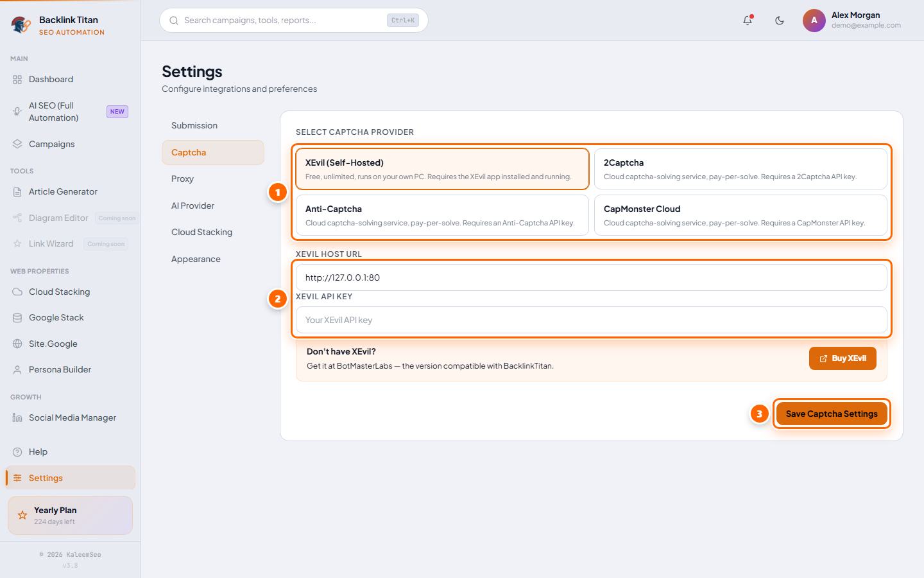Click the search campaigns input box
924x578 pixels.
point(294,21)
